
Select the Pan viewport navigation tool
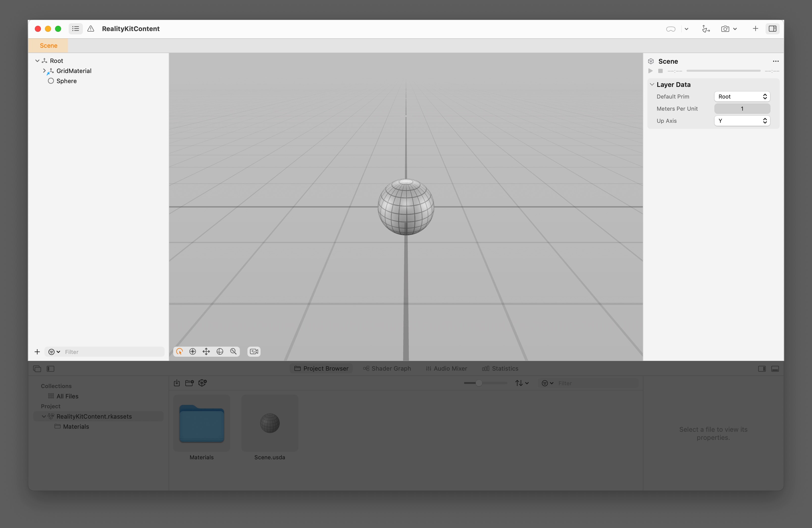pyautogui.click(x=207, y=352)
